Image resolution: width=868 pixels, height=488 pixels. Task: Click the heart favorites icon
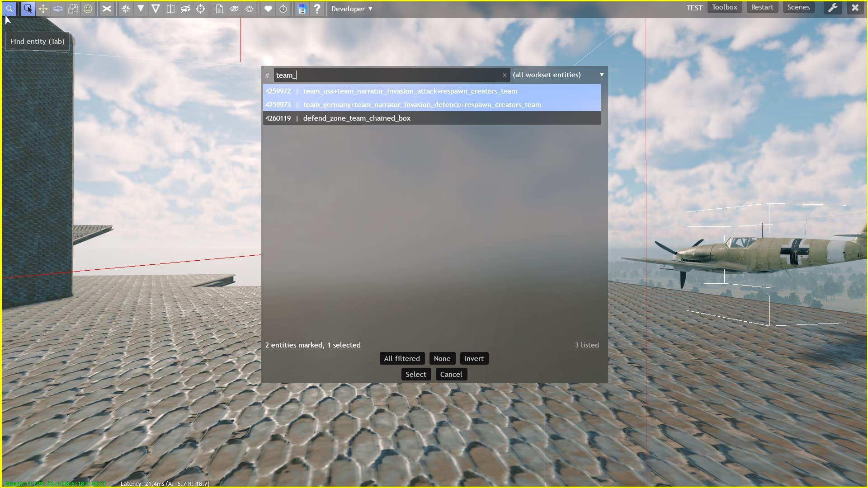point(268,9)
